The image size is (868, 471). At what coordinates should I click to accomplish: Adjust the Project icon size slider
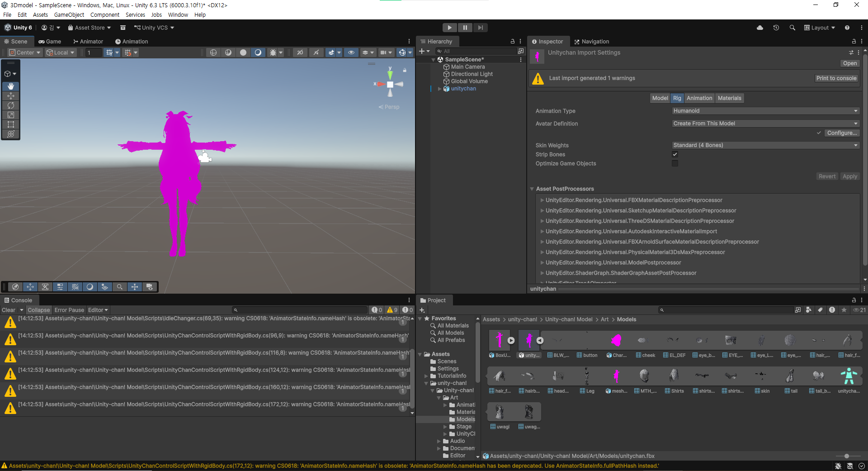point(846,456)
